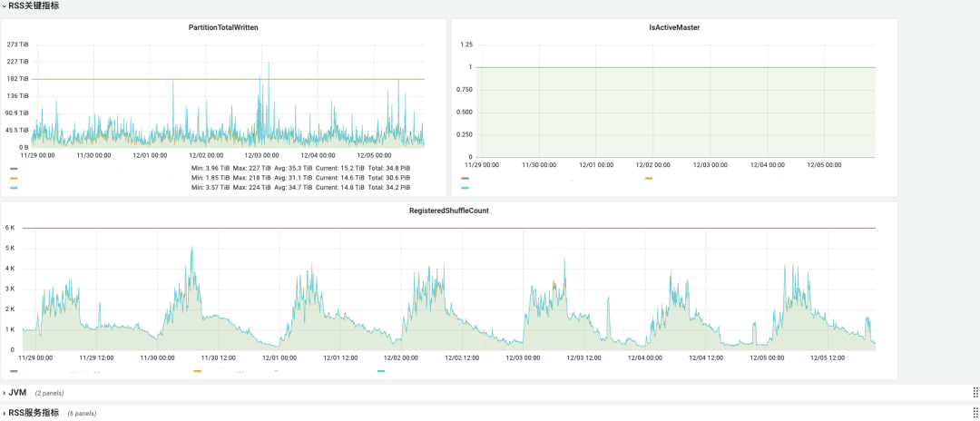Click the "(2 panels)" label
This screenshot has height=421, width=980.
(x=49, y=393)
